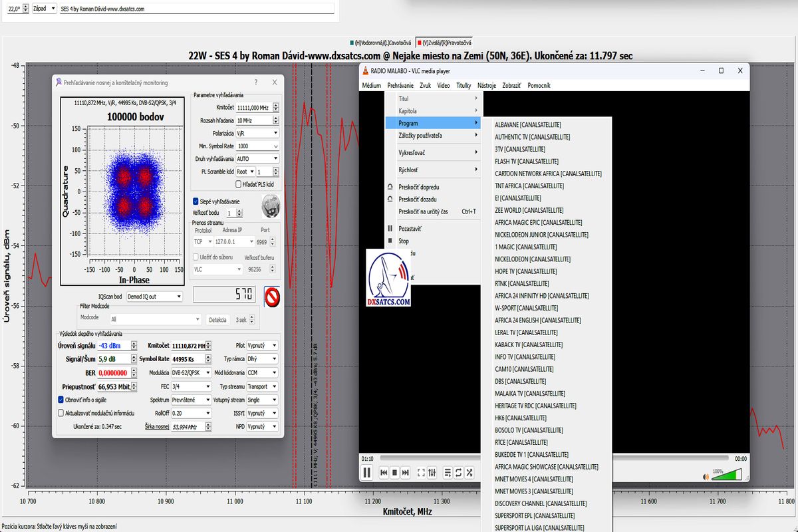Enable Hľadať PLS kód checkbox

coord(239,184)
